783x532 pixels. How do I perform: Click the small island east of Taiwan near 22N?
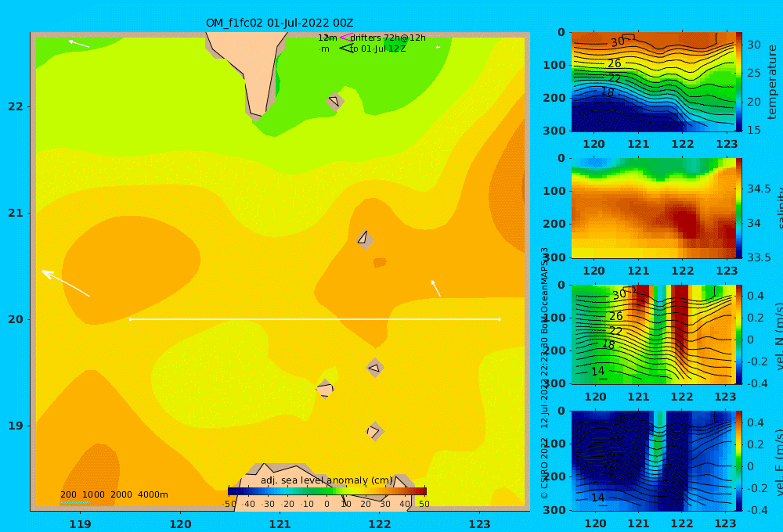point(335,101)
